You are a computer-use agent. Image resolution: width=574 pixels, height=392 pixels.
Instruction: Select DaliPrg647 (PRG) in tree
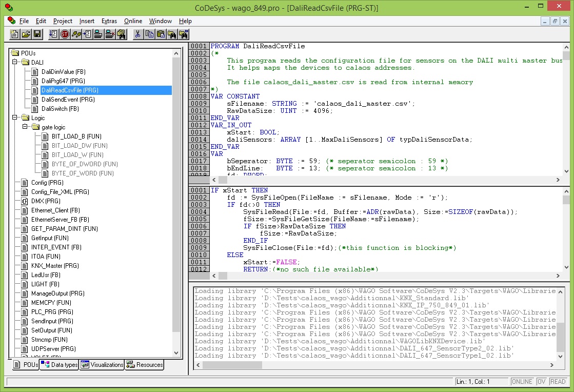click(x=63, y=81)
